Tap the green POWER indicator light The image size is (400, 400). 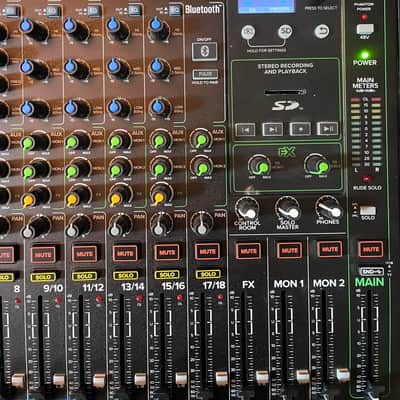point(364,55)
